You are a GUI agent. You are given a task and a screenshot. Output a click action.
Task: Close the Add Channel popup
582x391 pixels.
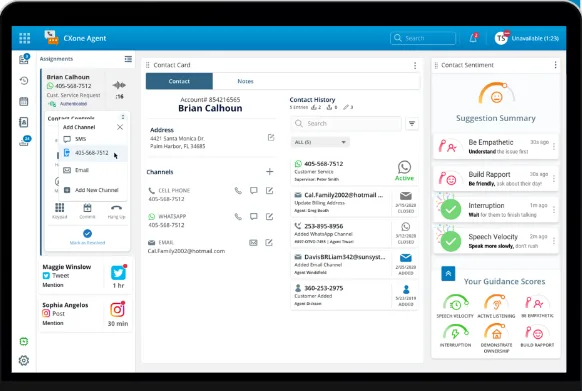[x=120, y=127]
